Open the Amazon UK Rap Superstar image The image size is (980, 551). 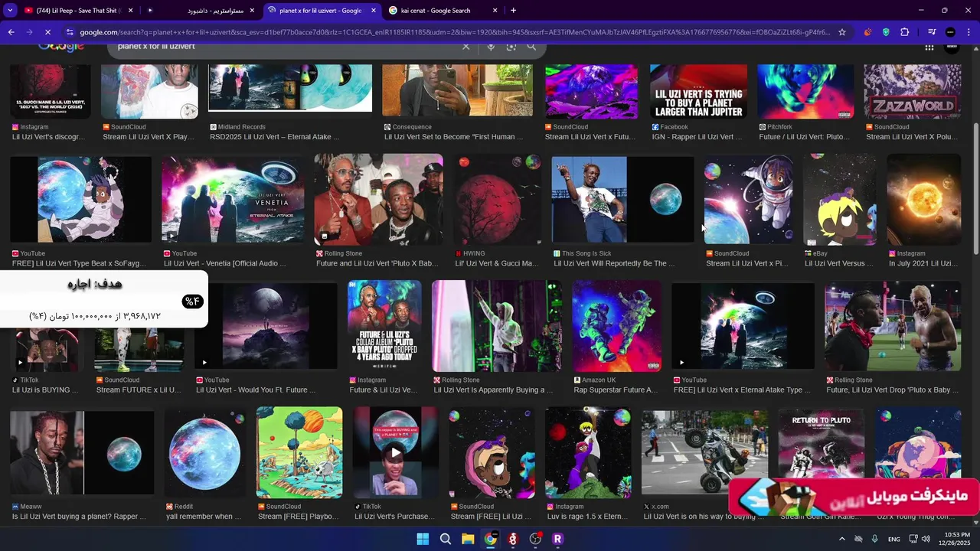[x=616, y=326]
